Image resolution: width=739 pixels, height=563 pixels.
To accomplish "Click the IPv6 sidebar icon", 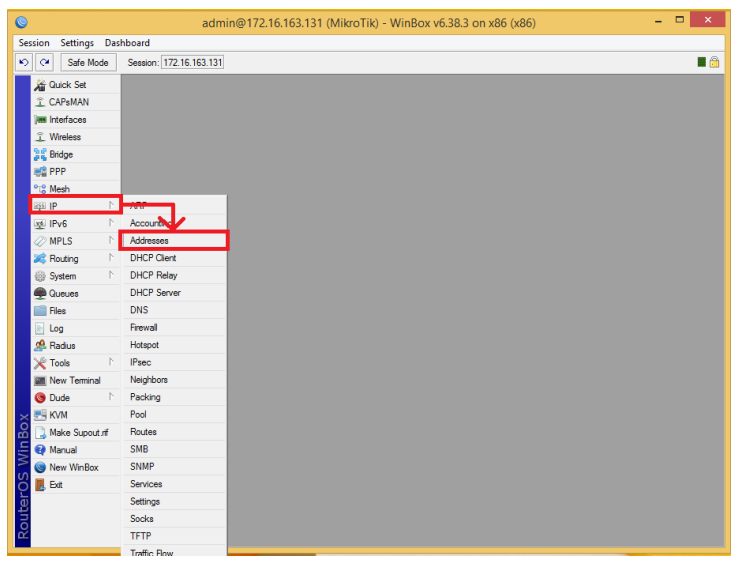I will tap(40, 224).
